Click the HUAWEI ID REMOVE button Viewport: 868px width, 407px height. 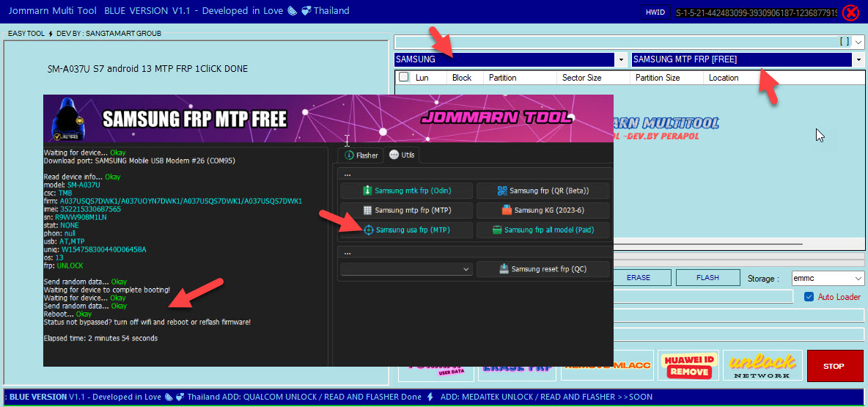tap(688, 365)
